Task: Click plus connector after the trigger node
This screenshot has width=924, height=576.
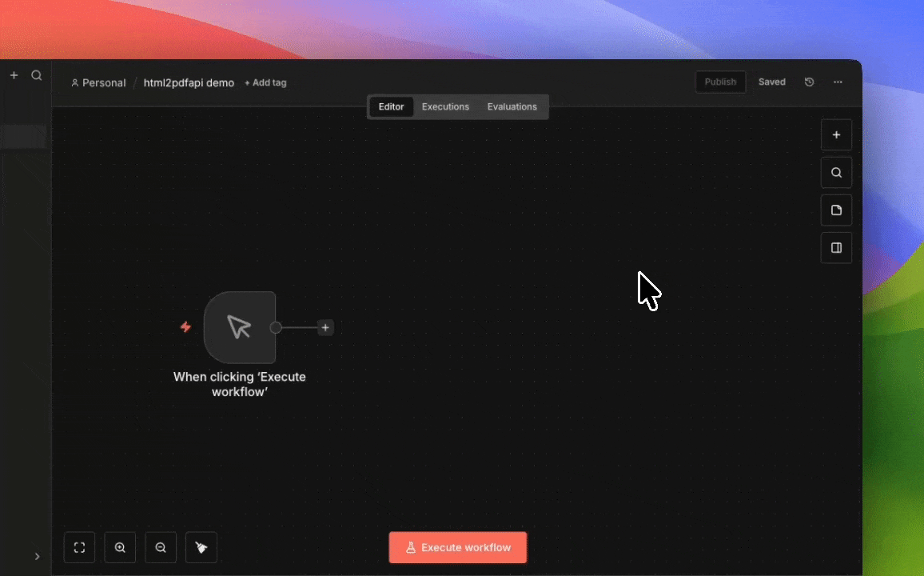Action: 325,328
